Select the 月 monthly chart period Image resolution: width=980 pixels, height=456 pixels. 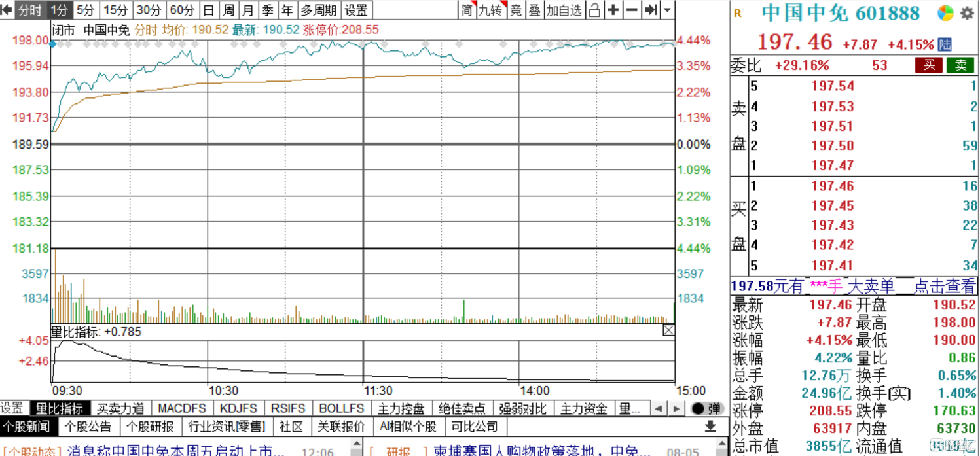[x=248, y=10]
